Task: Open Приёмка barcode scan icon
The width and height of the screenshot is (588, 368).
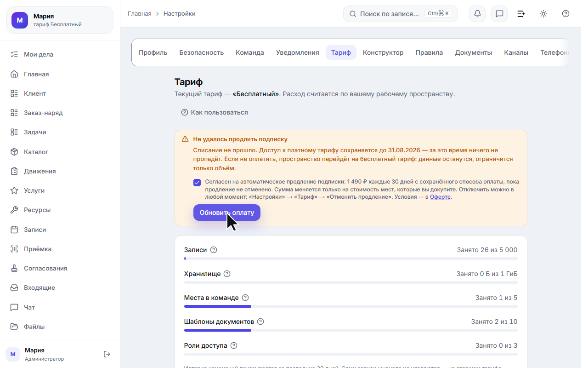Action: click(14, 249)
